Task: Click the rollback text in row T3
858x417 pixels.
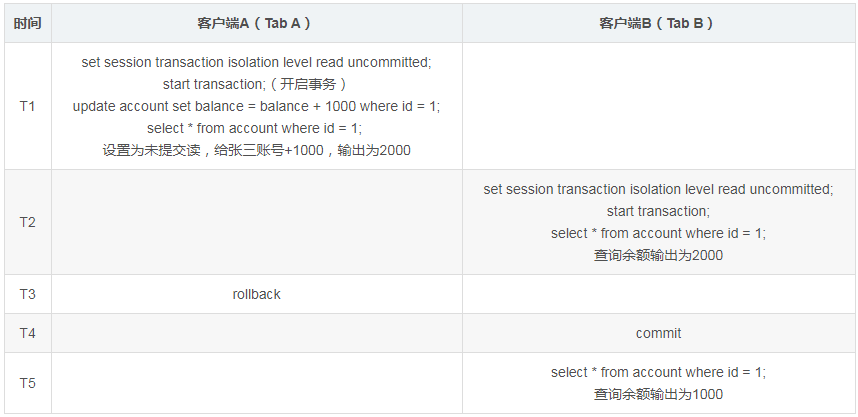Action: click(x=256, y=294)
